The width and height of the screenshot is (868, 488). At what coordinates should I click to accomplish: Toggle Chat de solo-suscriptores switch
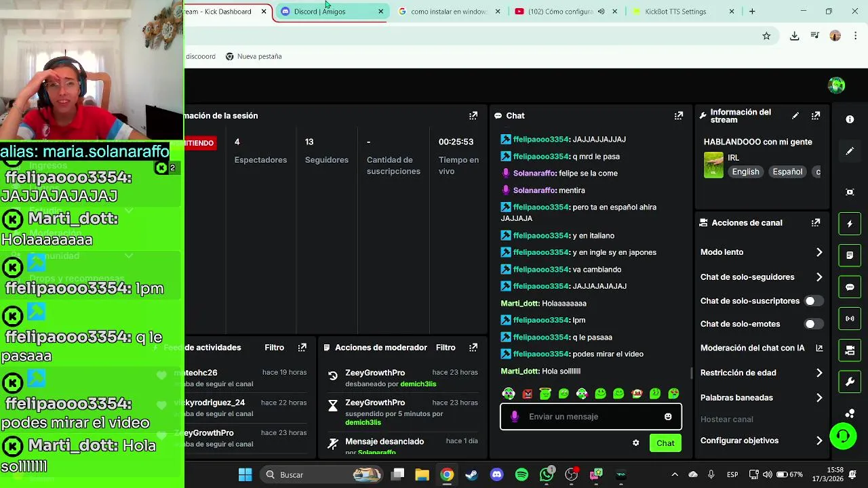[x=814, y=301]
